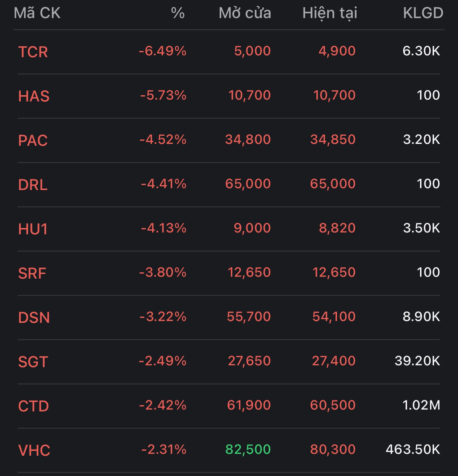Sort by the KLGD volume header
Screen dimensions: 458x476
(x=423, y=13)
